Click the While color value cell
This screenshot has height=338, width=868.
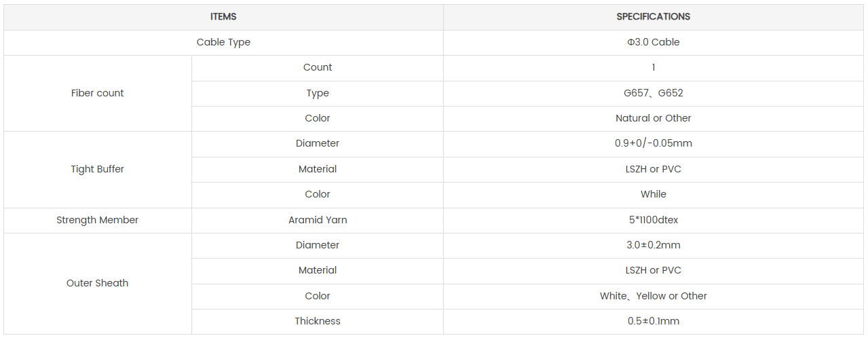point(654,194)
